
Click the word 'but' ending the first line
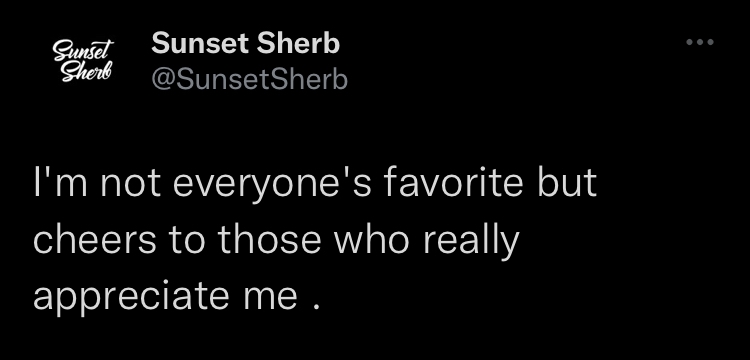point(567,183)
